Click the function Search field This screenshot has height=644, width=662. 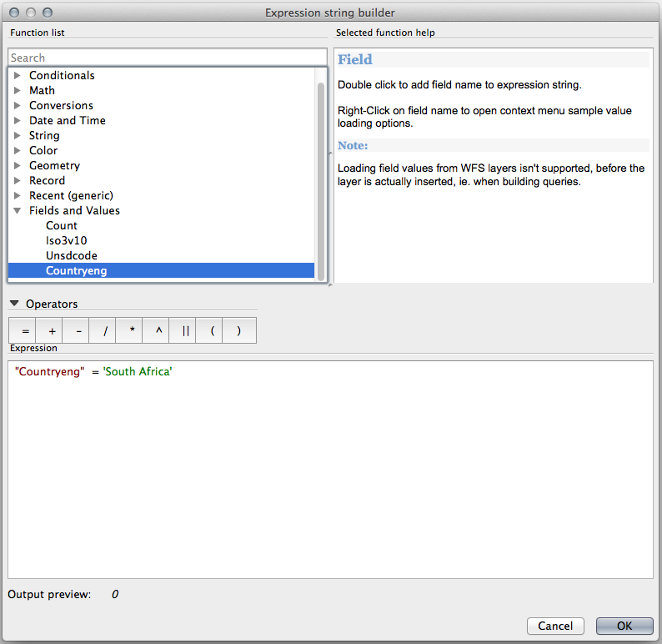(x=167, y=58)
